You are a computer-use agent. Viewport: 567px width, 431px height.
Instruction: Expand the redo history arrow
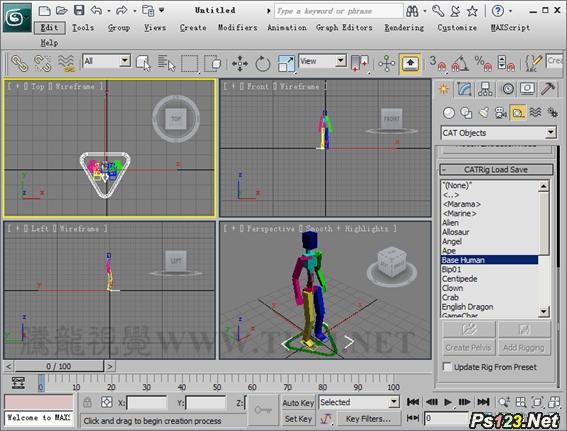pyautogui.click(x=135, y=11)
